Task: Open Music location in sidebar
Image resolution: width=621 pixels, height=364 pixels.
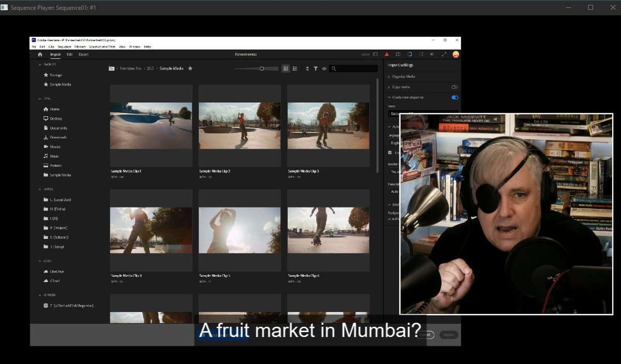Action: (x=51, y=156)
